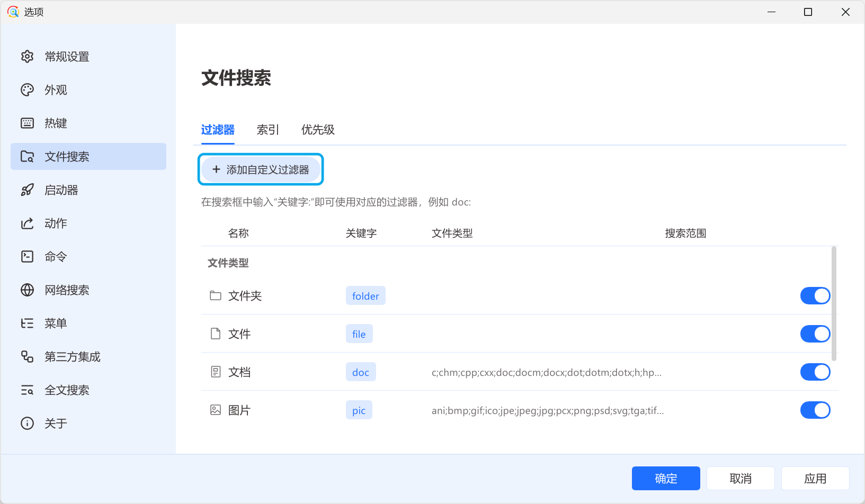The height and width of the screenshot is (504, 865).
Task: Turn off the 文件 file filter switch
Action: coord(815,334)
